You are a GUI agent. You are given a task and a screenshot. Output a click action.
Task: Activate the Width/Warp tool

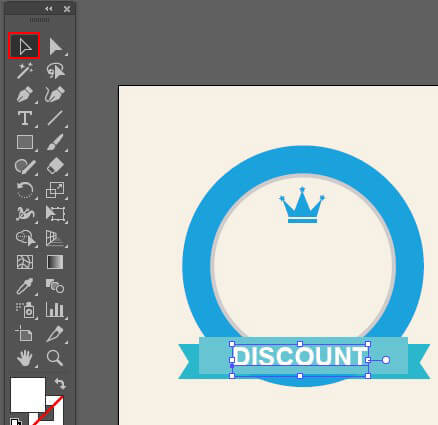coord(25,214)
